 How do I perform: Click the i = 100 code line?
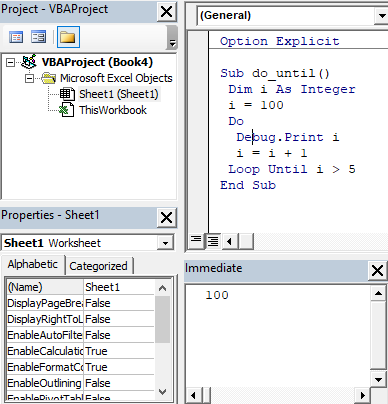pyautogui.click(x=256, y=105)
